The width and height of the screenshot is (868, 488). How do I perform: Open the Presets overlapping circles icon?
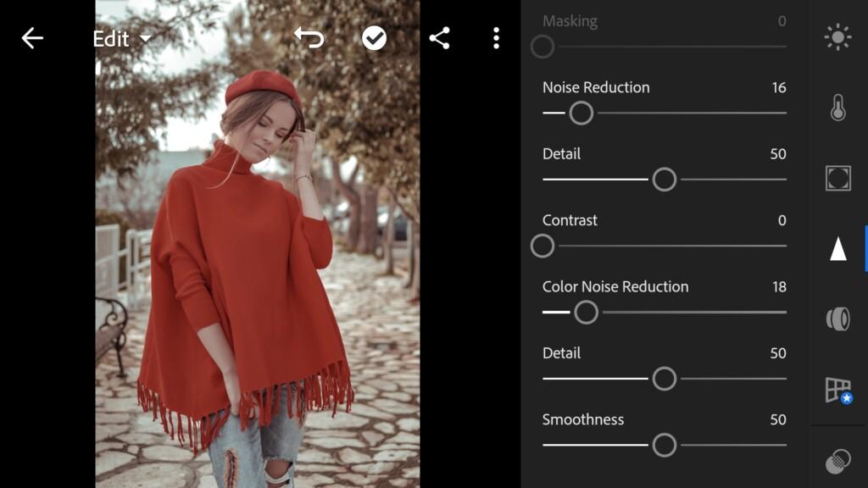point(837,462)
